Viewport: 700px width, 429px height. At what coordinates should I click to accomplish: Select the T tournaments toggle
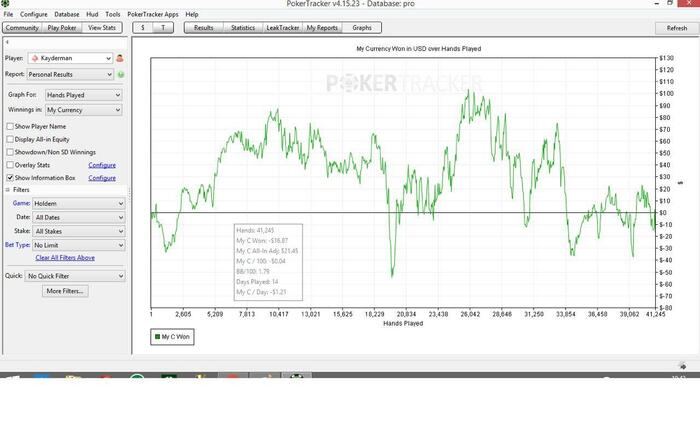coord(163,28)
